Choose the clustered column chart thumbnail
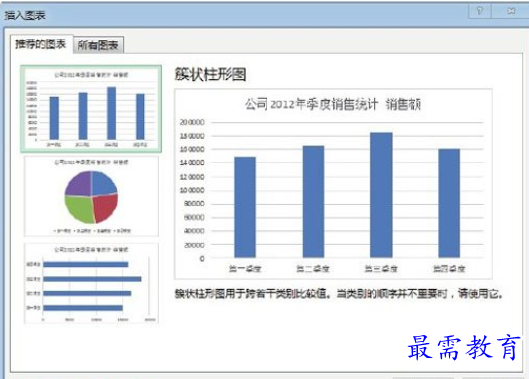Image resolution: width=529 pixels, height=379 pixels. coord(91,109)
